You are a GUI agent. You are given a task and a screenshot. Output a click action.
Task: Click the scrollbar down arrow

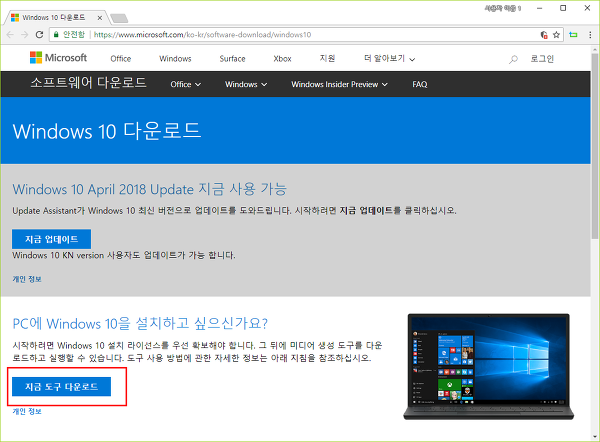595,437
